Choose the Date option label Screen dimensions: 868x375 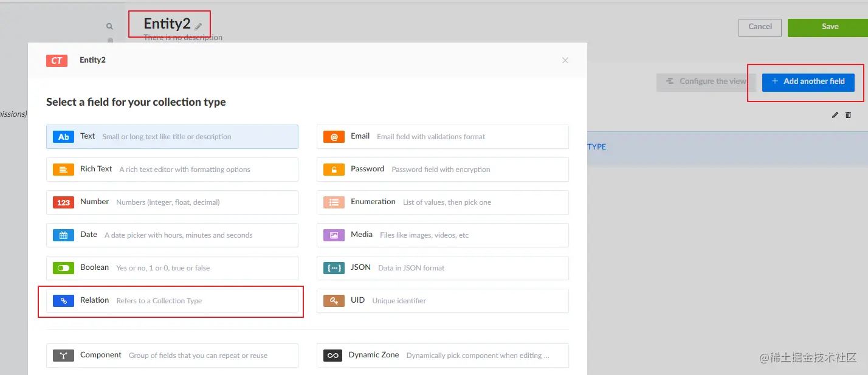pos(89,235)
